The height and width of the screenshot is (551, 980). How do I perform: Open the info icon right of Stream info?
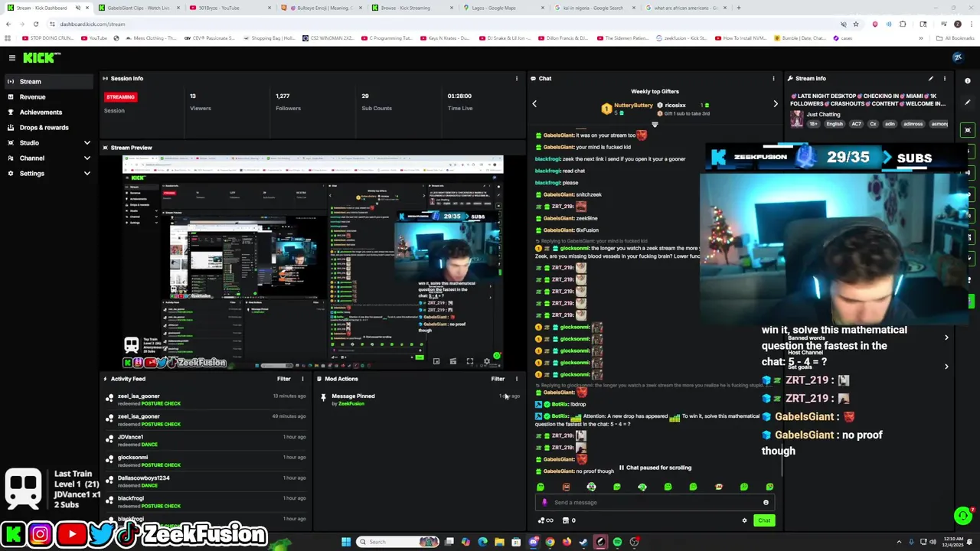click(x=968, y=81)
